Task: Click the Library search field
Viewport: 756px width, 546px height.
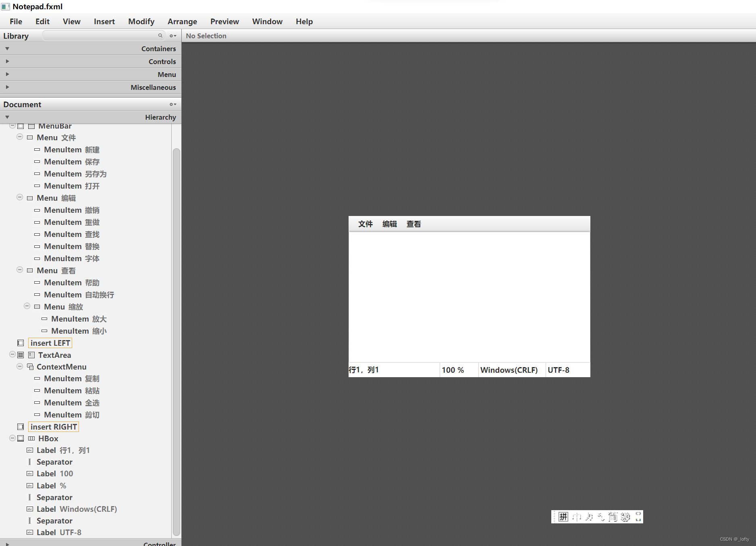Action: (x=104, y=35)
